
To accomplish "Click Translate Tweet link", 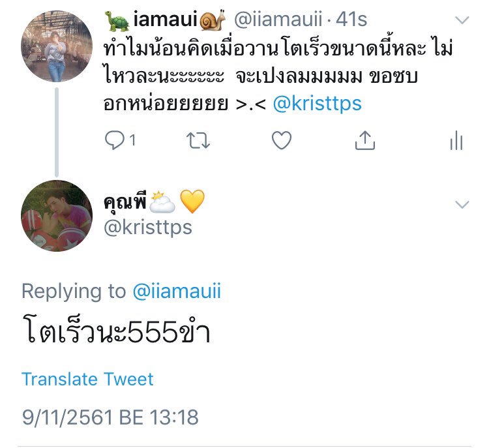I will pos(87,380).
